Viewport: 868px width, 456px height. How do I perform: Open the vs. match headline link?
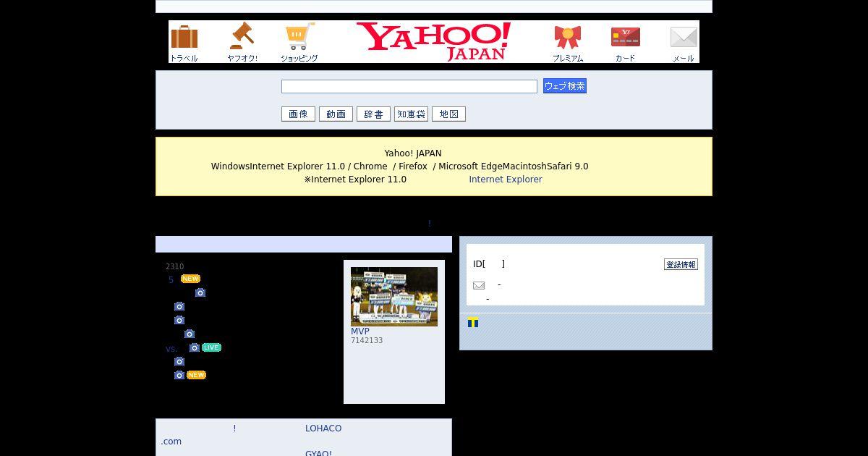pos(171,348)
